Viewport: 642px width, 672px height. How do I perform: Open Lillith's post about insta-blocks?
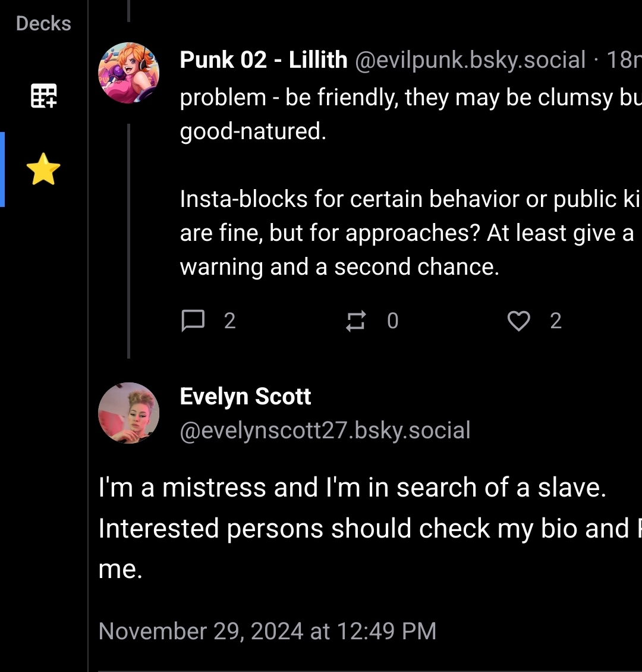pyautogui.click(x=404, y=233)
